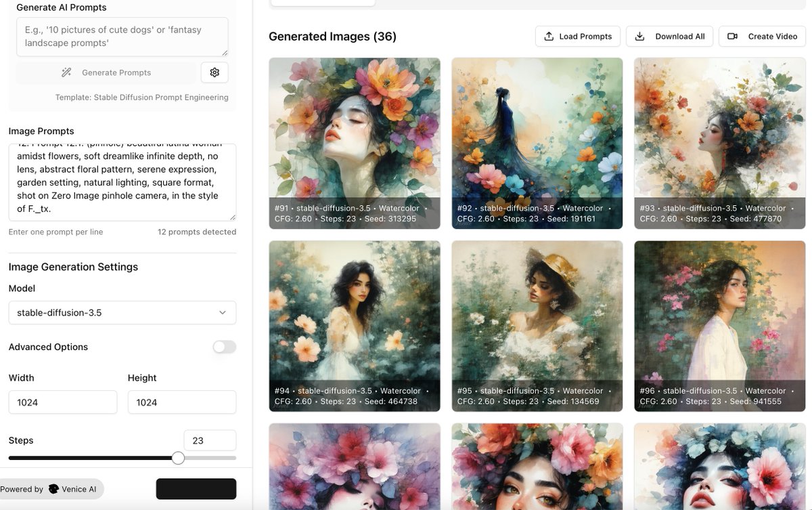Open generated image #94 thumbnail

(355, 326)
